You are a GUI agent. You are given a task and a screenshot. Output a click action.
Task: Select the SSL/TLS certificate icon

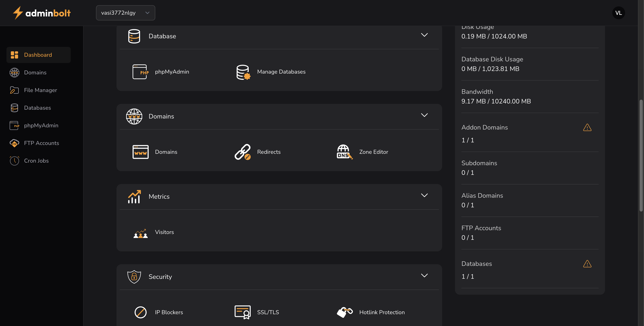click(x=242, y=312)
